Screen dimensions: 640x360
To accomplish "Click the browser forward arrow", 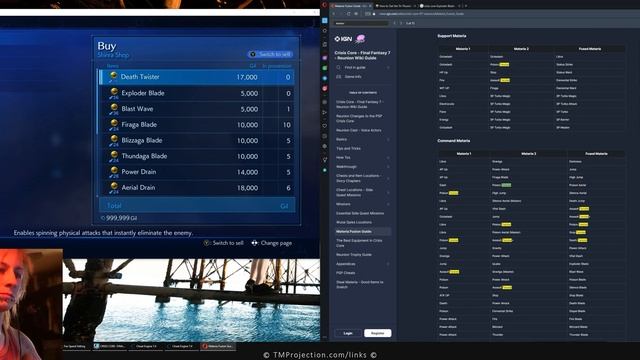I will point(341,14).
